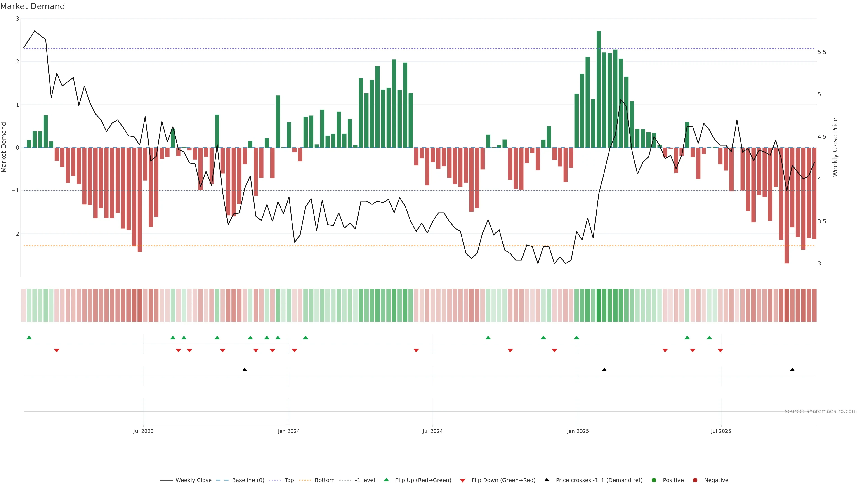Click black Price crosses -1 legend triangle

547,480
